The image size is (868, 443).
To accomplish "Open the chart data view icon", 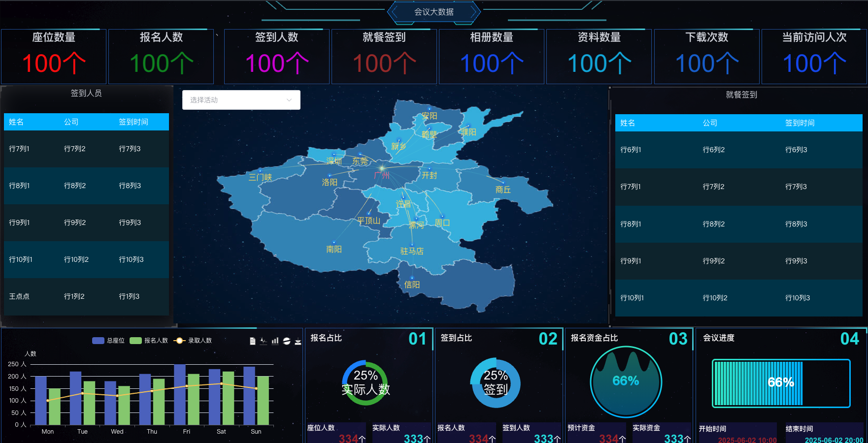I will (253, 341).
